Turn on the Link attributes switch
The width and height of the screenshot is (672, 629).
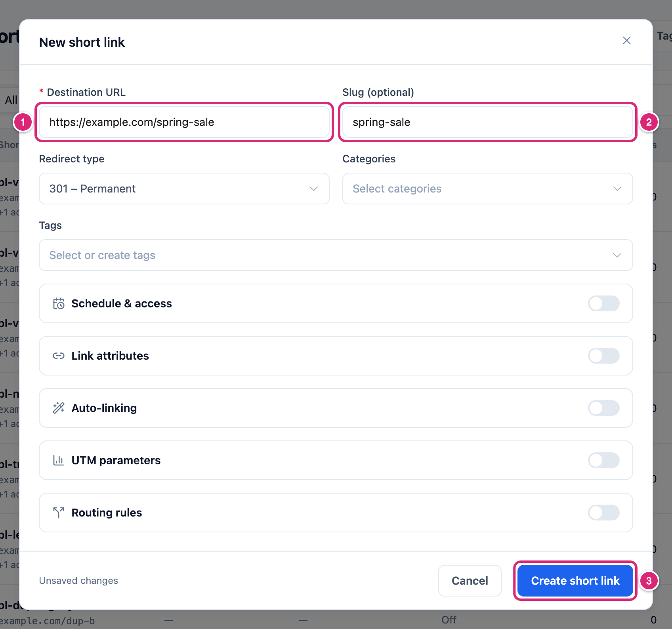(603, 356)
